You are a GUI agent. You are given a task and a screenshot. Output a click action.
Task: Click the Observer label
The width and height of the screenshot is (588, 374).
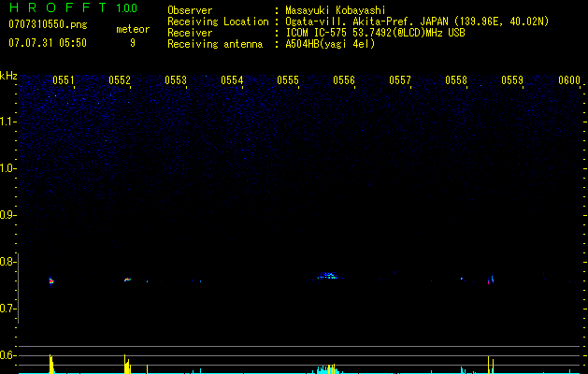(190, 10)
